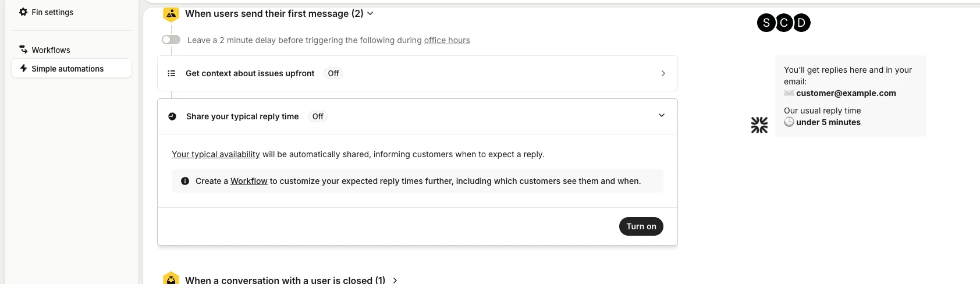The image size is (980, 284).
Task: Click the list icon beside Get context
Action: [172, 73]
